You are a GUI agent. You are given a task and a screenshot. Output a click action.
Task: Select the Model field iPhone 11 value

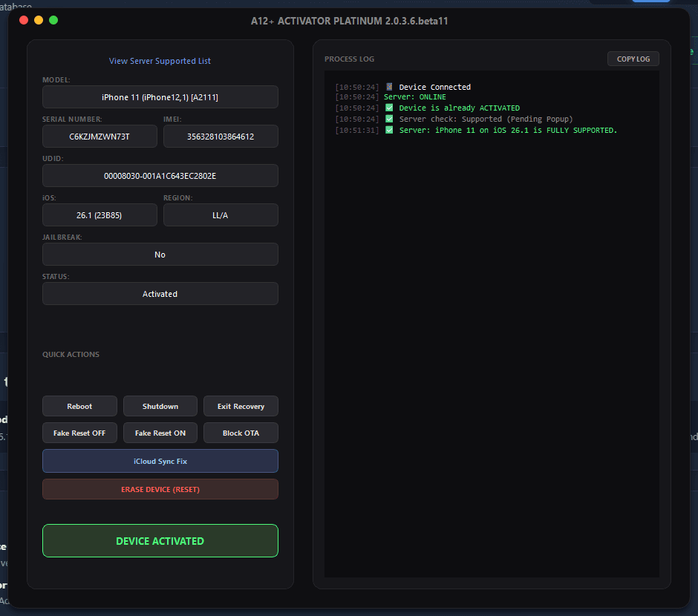(160, 97)
